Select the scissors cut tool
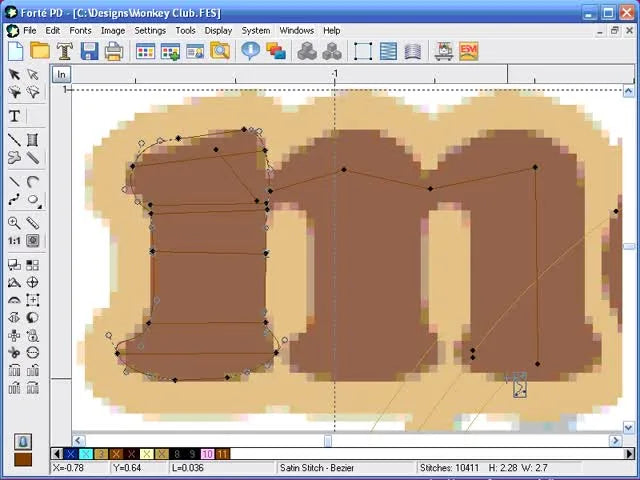This screenshot has width=640, height=480. (x=14, y=353)
